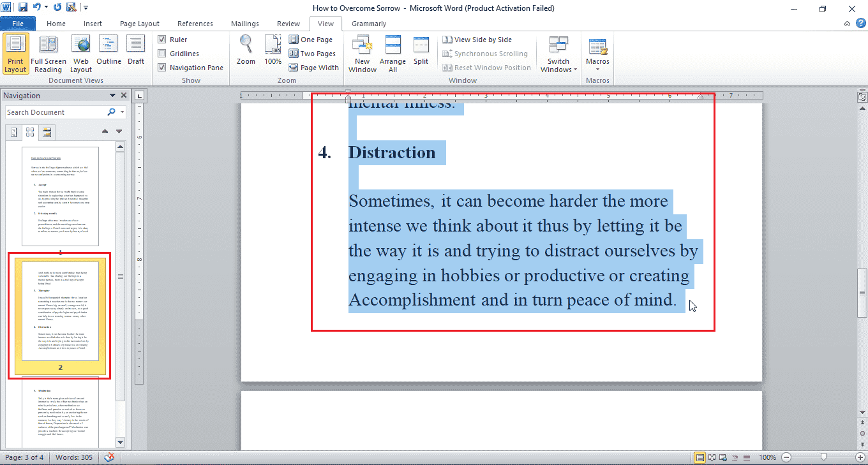Open Word Help question mark icon
868x465 pixels.
pos(860,24)
